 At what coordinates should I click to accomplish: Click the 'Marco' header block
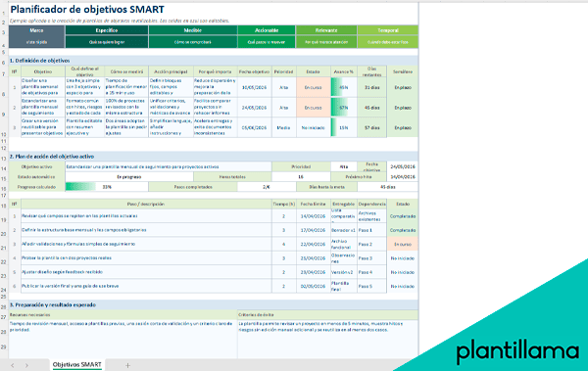click(x=37, y=36)
